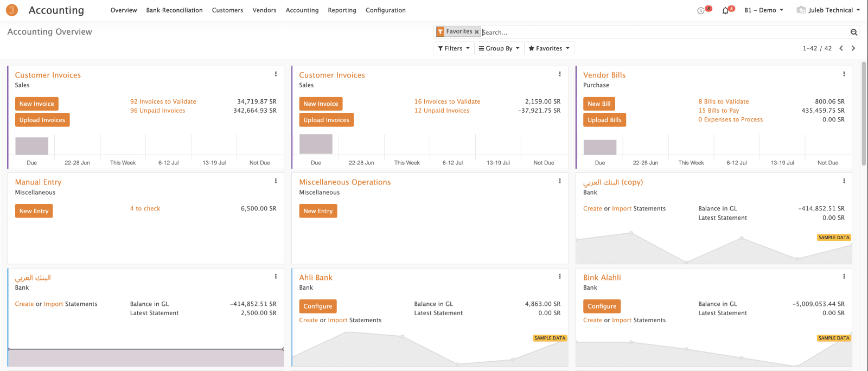Viewport: 868px width, 371px height.
Task: Remove the Favorites filter facet
Action: (x=477, y=32)
